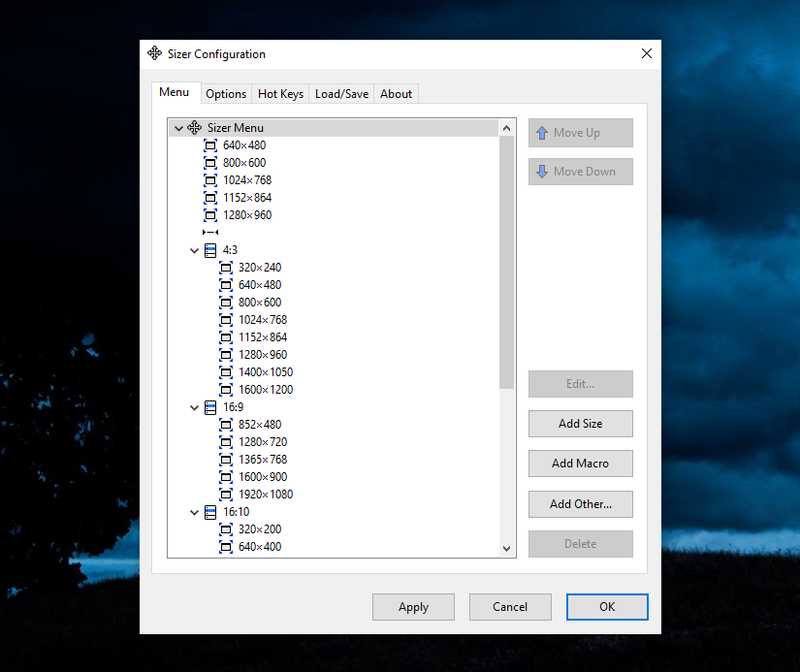Click the size icon beside 1920×1080
800x672 pixels.
tap(226, 494)
